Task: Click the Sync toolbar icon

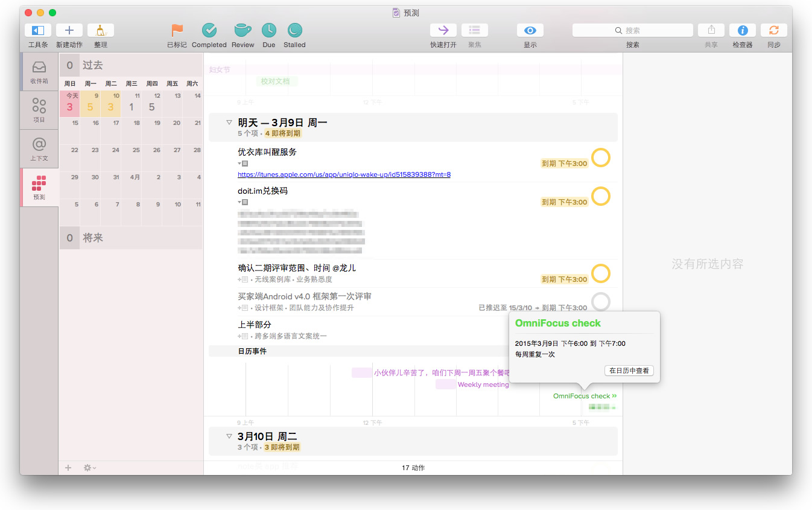Action: [773, 31]
